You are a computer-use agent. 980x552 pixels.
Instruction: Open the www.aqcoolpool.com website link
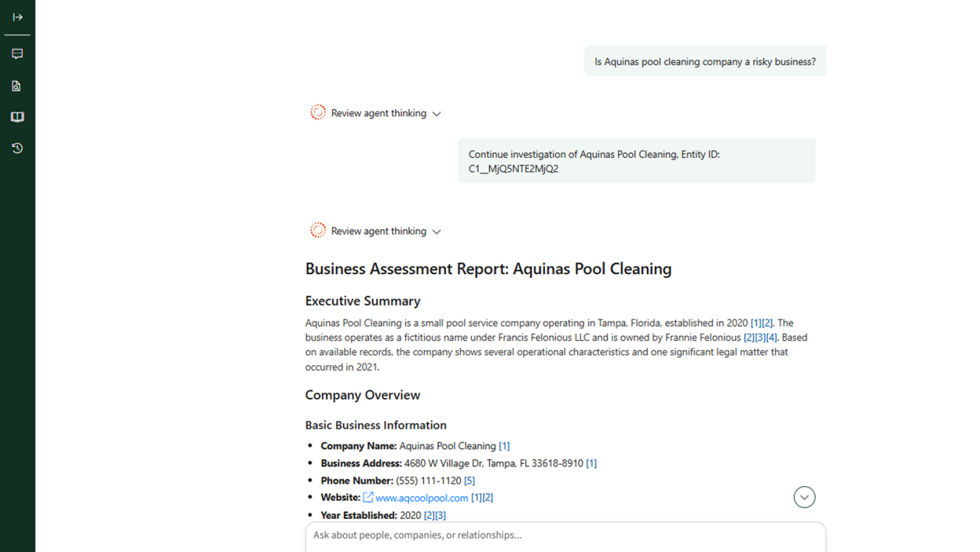click(x=421, y=498)
